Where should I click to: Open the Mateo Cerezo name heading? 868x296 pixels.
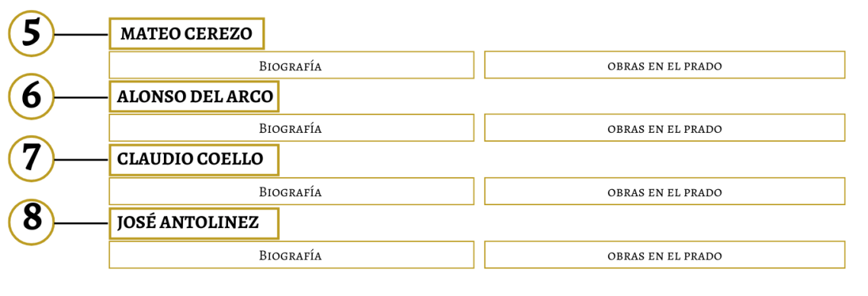[x=187, y=34]
